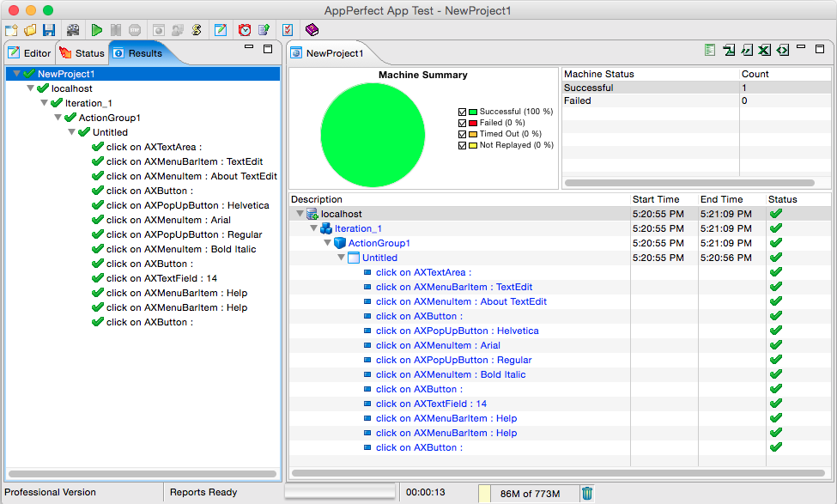Minimize the left Results panel
Image resolution: width=837 pixels, height=504 pixels.
pos(249,47)
